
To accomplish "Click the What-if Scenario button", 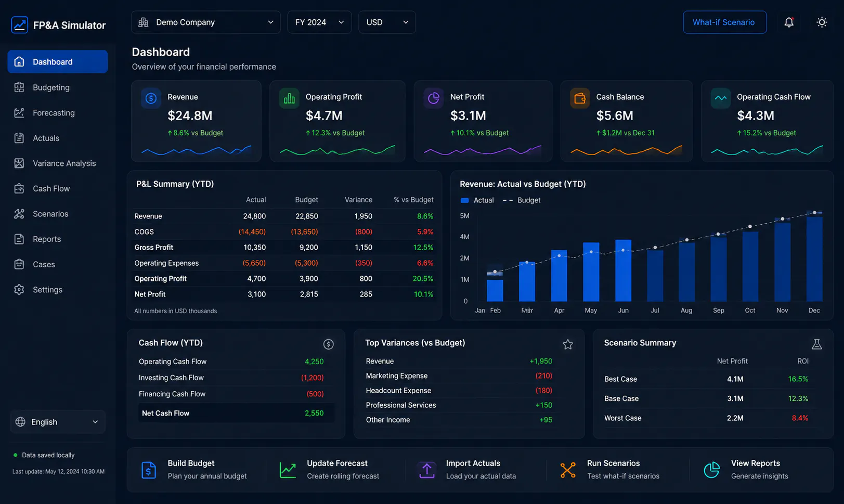I will pos(724,22).
